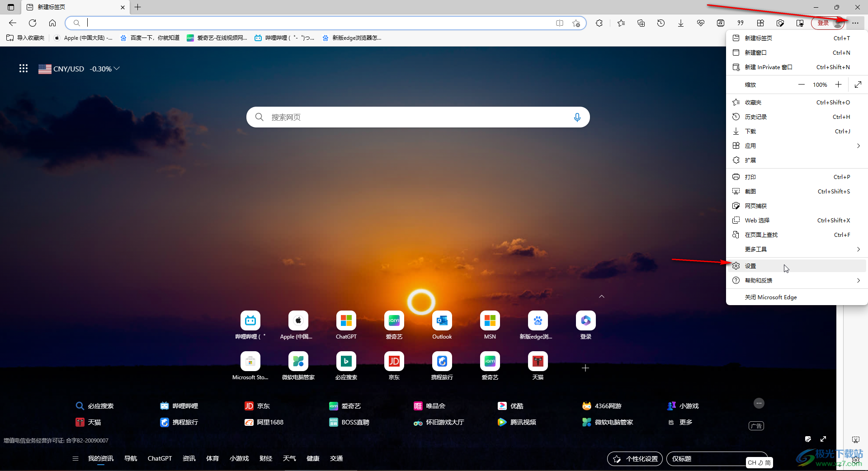Expand the CNY/USD currency dropdown
Viewport: 868px width, 471px height.
[117, 69]
